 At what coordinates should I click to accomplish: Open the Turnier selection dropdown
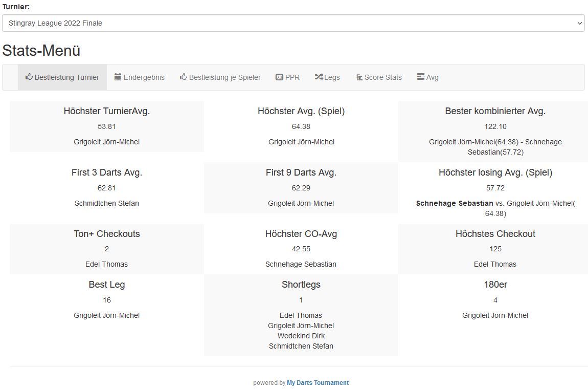coord(293,23)
